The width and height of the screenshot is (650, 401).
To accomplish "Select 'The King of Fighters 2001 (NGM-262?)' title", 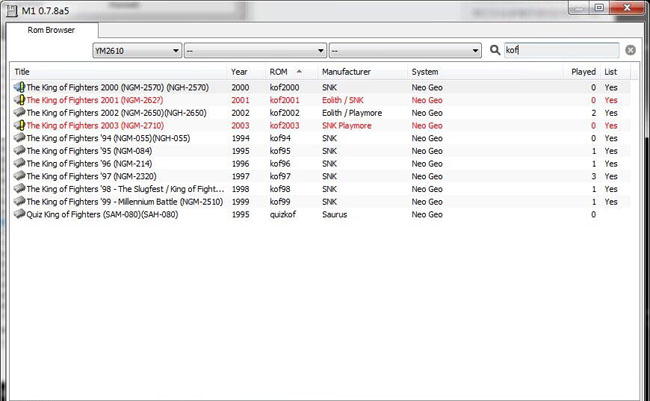I will [95, 100].
